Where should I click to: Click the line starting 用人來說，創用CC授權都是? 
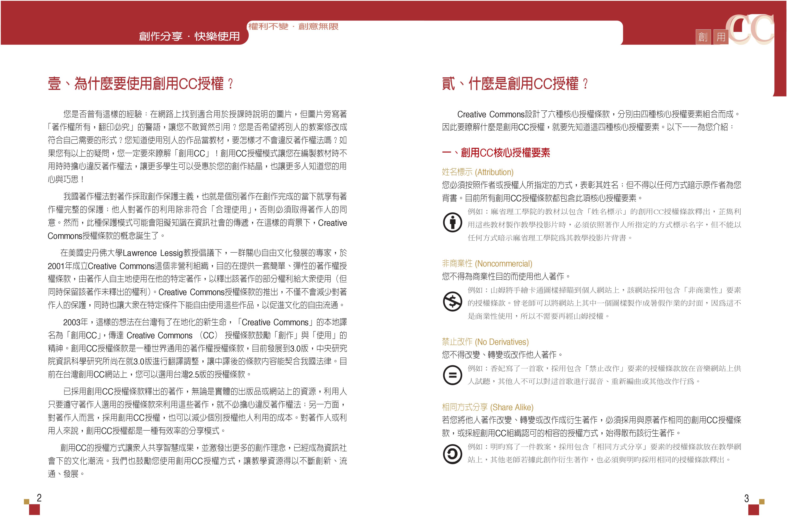pos(137,431)
